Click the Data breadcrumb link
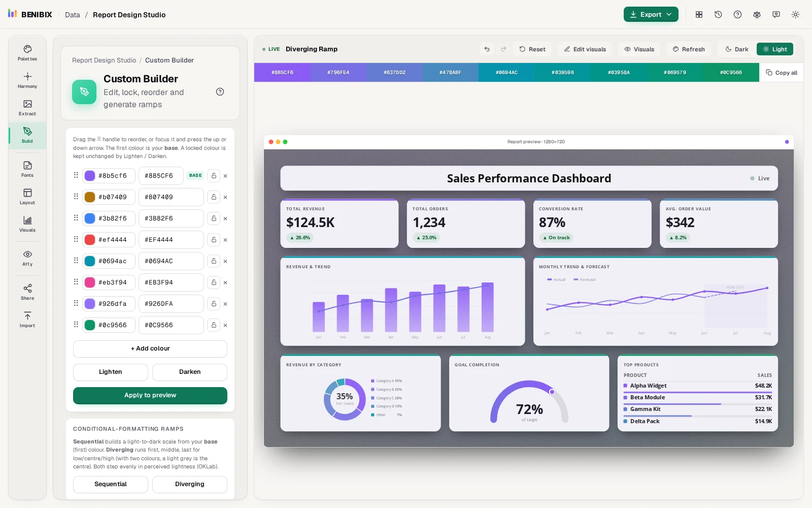This screenshot has width=812, height=508. (x=73, y=15)
